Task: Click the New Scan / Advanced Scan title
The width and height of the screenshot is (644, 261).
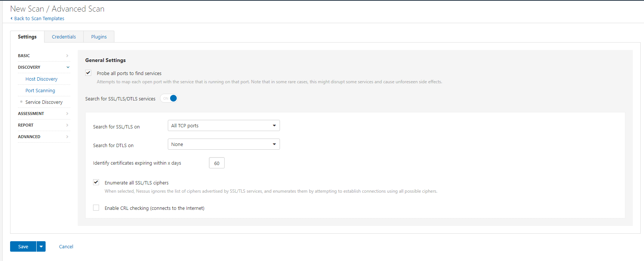Action: (57, 9)
